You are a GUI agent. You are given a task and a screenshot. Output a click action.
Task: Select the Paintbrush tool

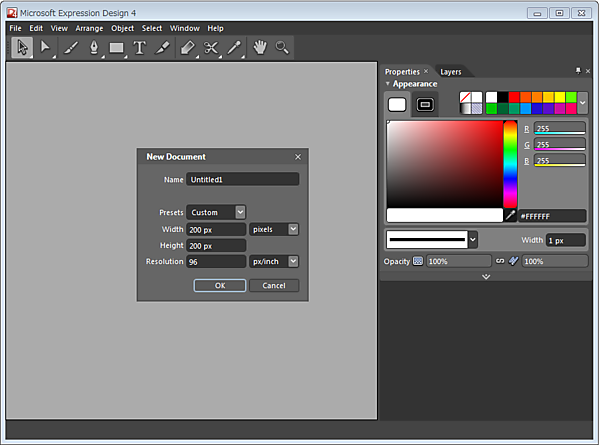click(x=71, y=47)
